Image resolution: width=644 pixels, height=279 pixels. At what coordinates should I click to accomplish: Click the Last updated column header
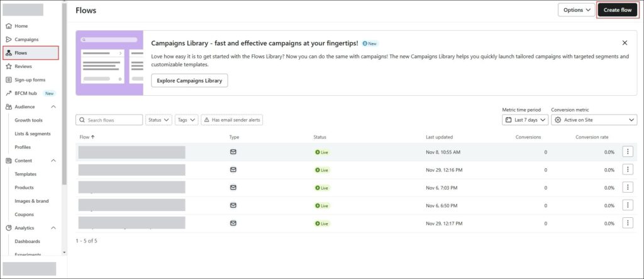pos(439,137)
